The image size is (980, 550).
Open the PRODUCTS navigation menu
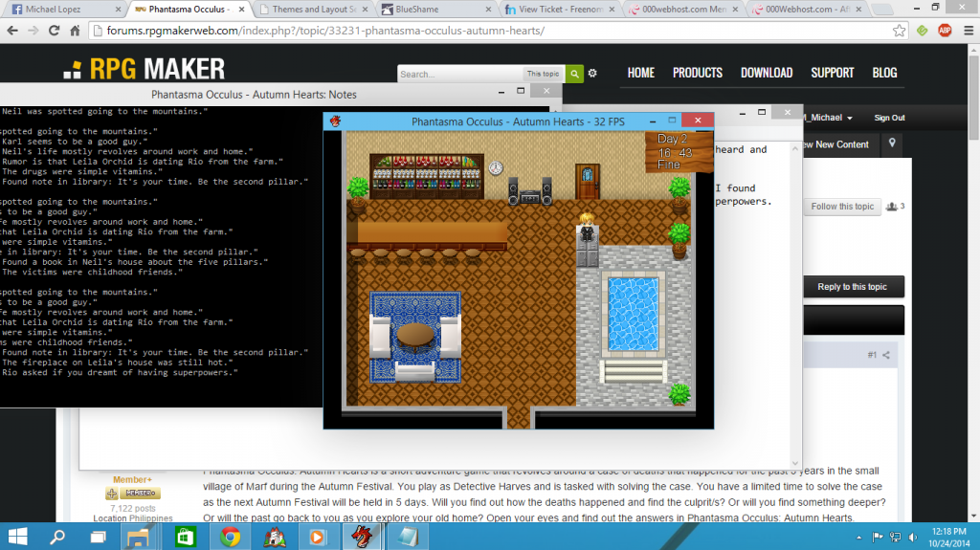click(697, 73)
